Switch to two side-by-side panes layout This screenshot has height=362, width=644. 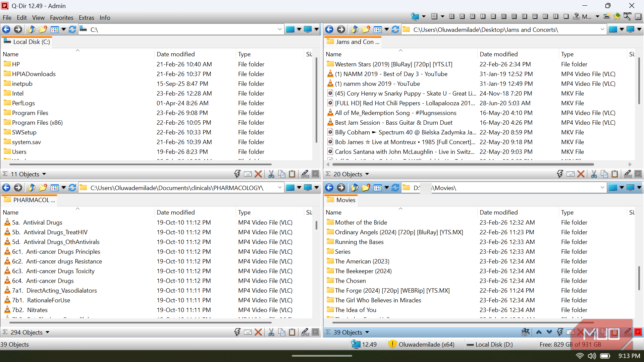(483, 16)
